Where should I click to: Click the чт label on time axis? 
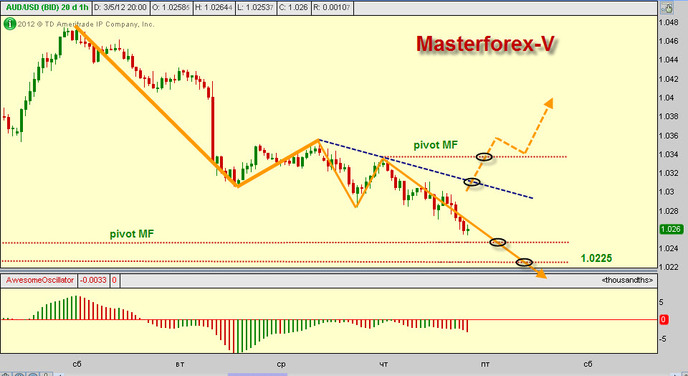tap(383, 364)
